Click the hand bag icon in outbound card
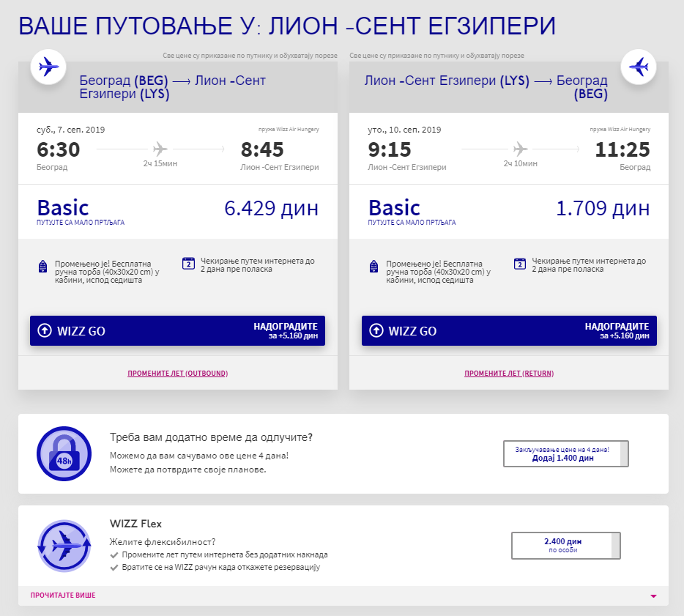Image resolution: width=684 pixels, height=616 pixels. tap(42, 266)
